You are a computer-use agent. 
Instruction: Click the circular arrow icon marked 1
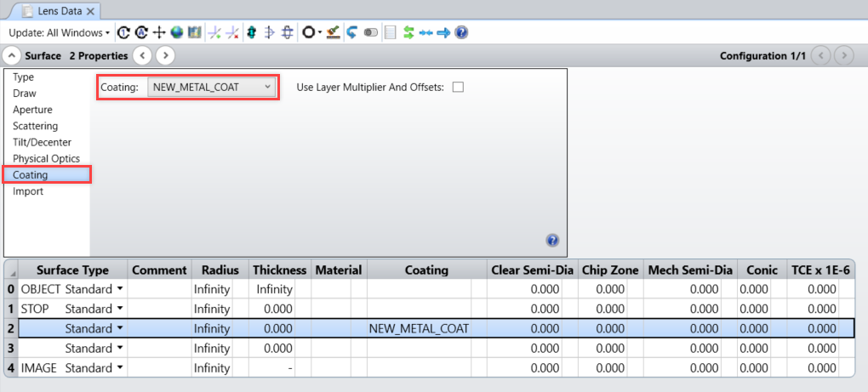pyautogui.click(x=124, y=33)
